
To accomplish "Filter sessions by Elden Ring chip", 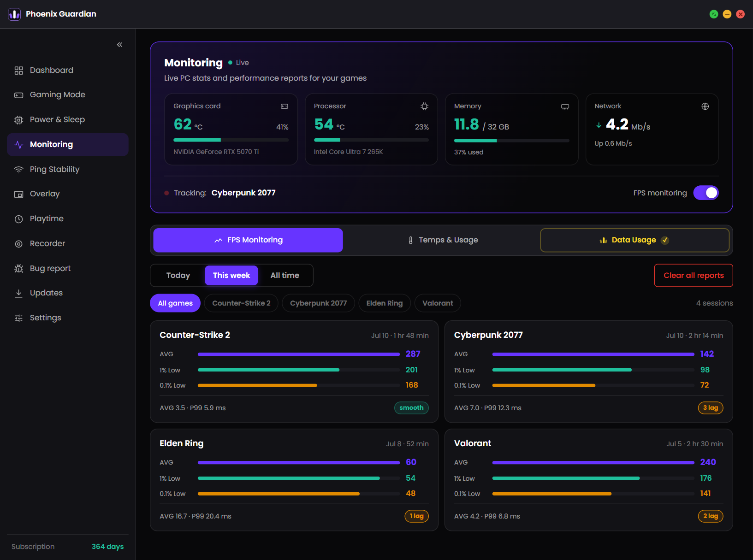I will point(385,303).
